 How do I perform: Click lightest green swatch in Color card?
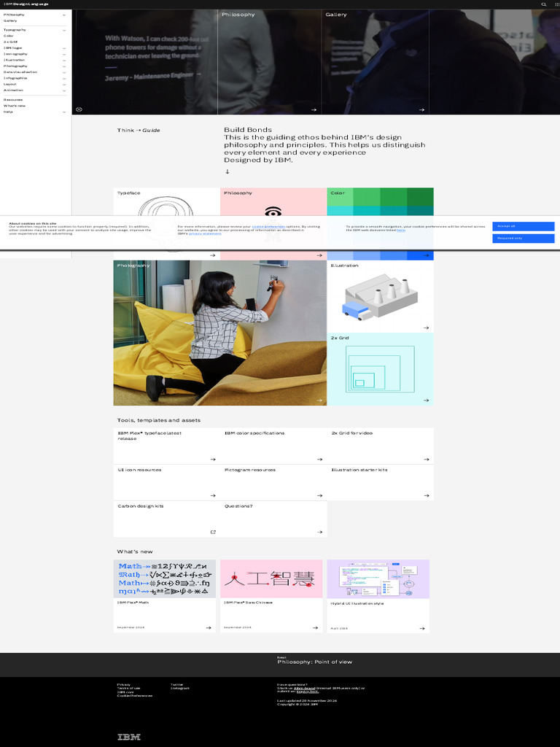(341, 197)
